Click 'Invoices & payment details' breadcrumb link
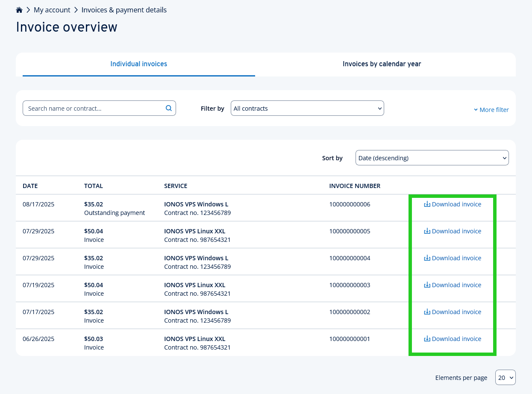 click(x=124, y=9)
